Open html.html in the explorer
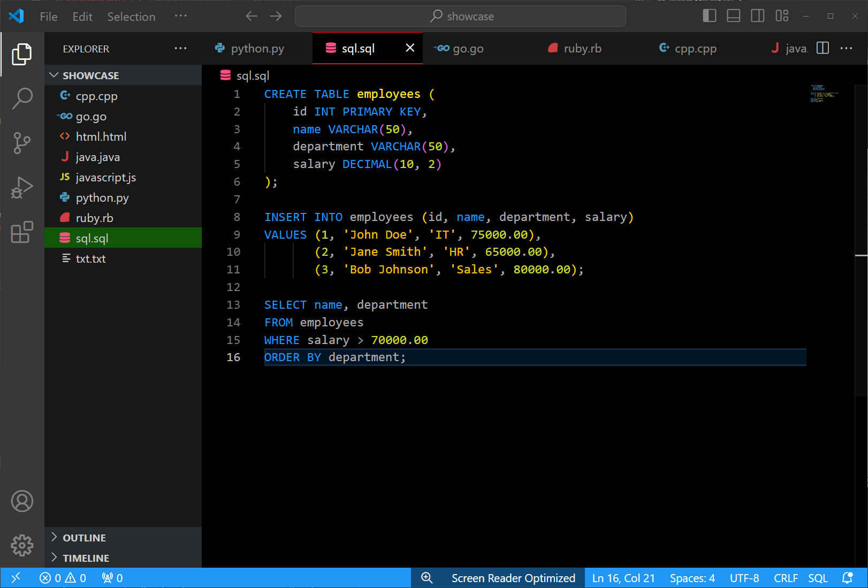 (123, 136)
